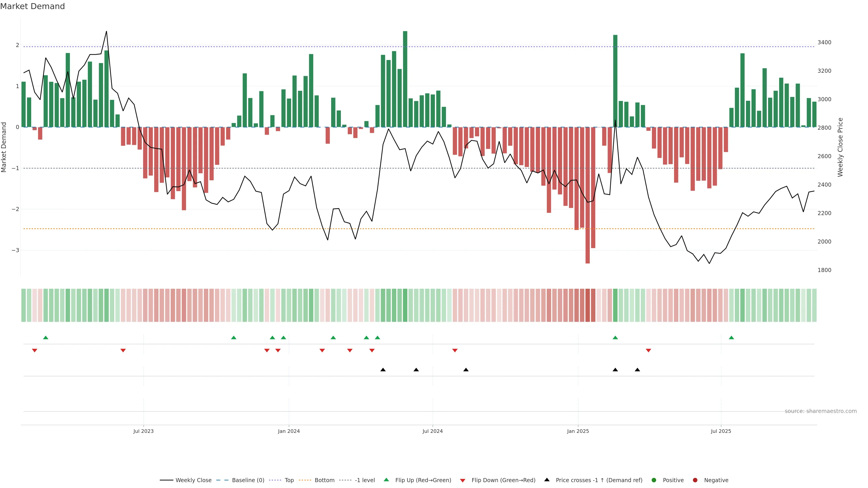Click the Negative red dot legend icon
The width and height of the screenshot is (868, 488).
[x=695, y=480]
